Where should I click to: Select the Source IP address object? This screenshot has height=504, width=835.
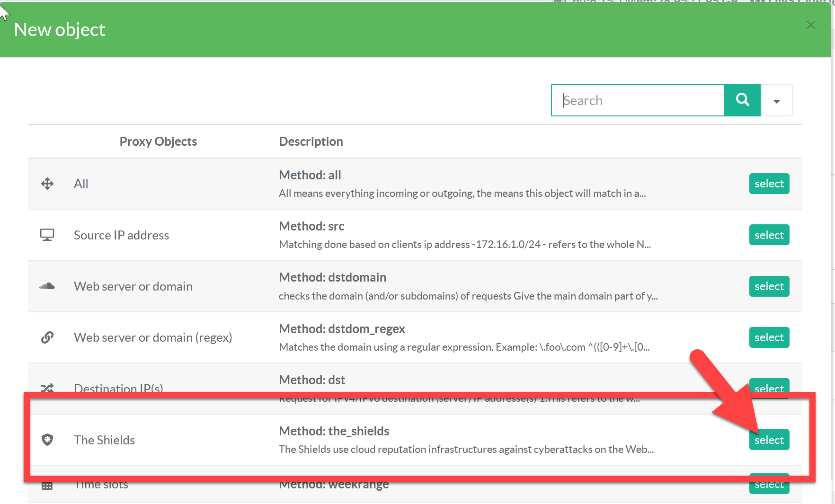(x=769, y=235)
